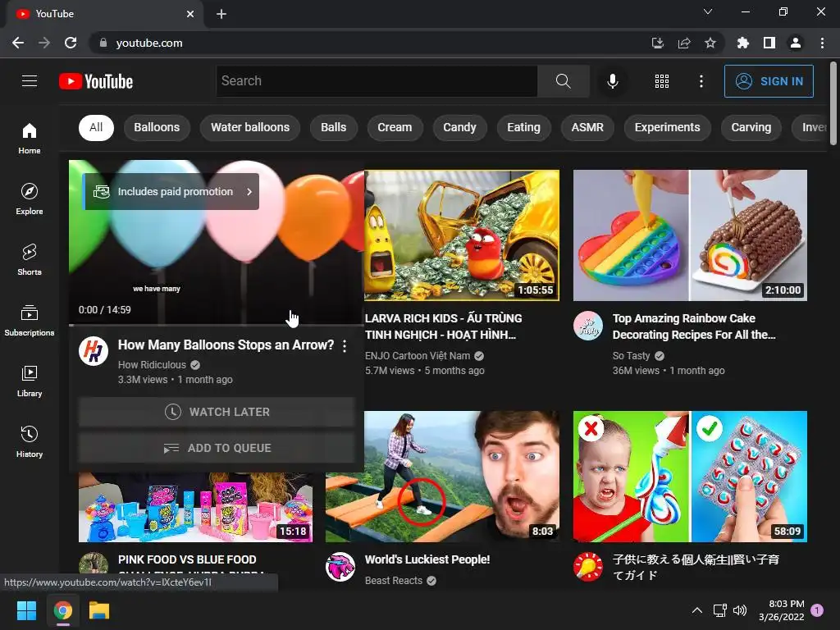Viewport: 840px width, 630px height.
Task: Click the YouTube logo
Action: 96,81
